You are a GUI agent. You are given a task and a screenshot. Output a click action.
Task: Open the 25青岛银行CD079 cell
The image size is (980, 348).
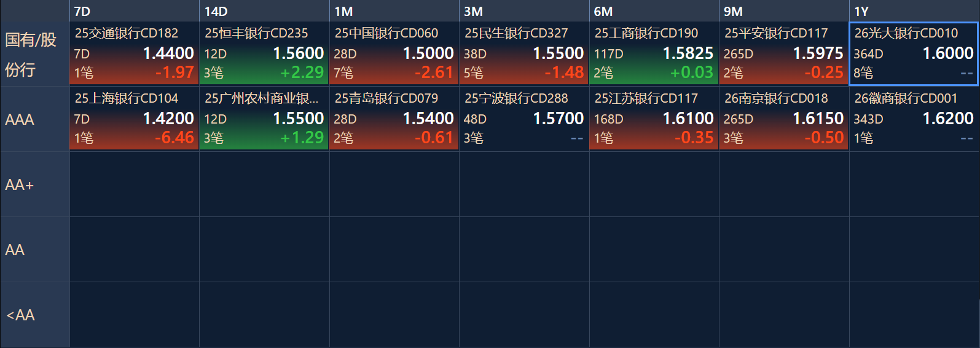pyautogui.click(x=394, y=119)
